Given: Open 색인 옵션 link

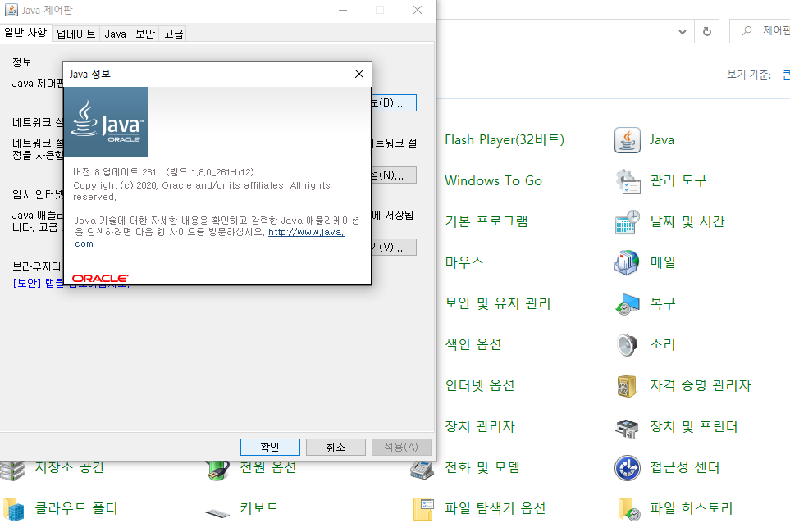Looking at the screenshot, I should [x=473, y=345].
